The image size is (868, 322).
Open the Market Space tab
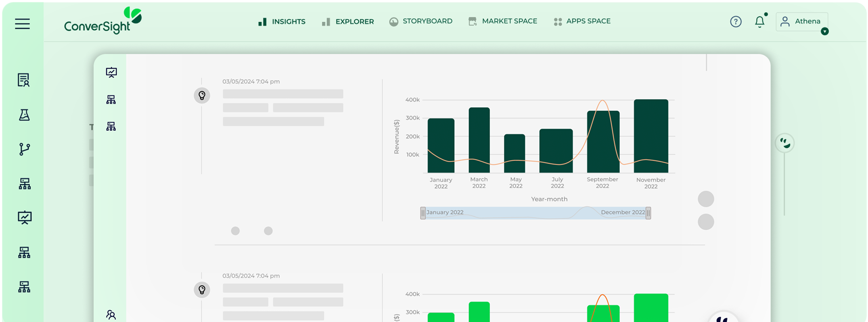pyautogui.click(x=503, y=21)
